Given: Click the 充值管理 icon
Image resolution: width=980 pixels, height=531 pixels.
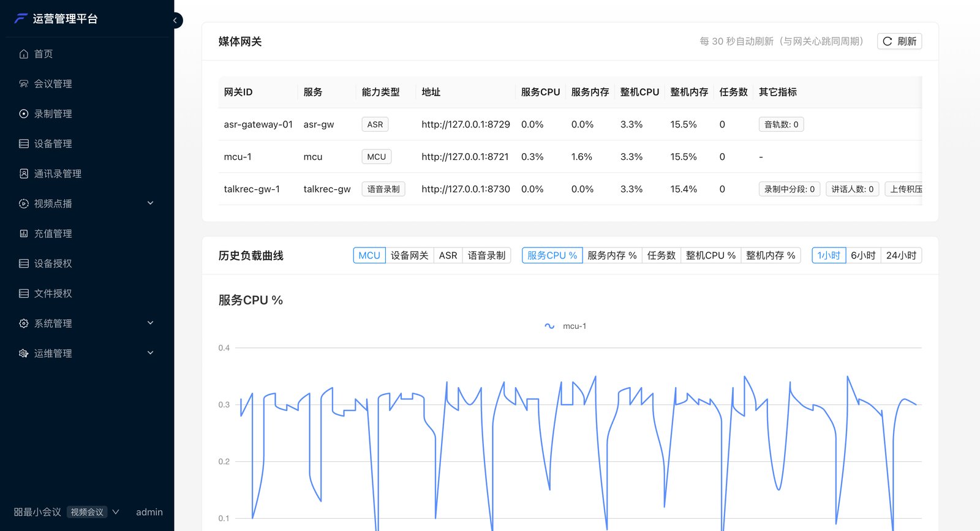Looking at the screenshot, I should point(24,234).
